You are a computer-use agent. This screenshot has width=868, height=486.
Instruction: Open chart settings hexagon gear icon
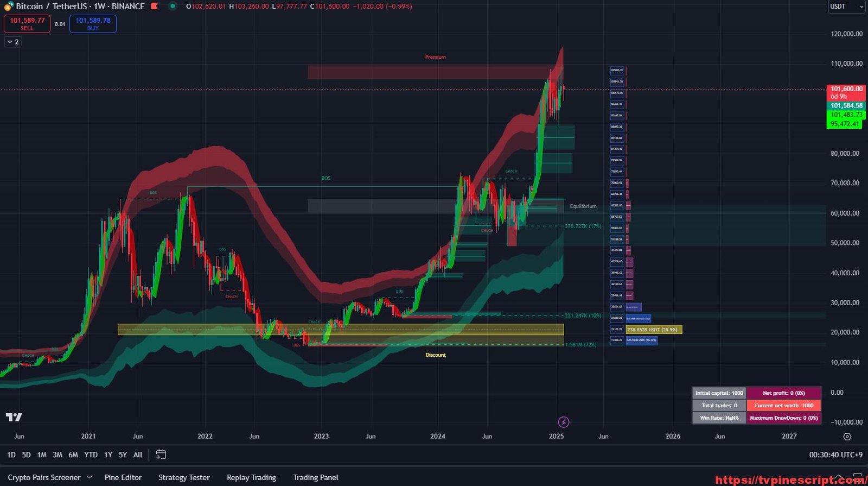click(847, 437)
